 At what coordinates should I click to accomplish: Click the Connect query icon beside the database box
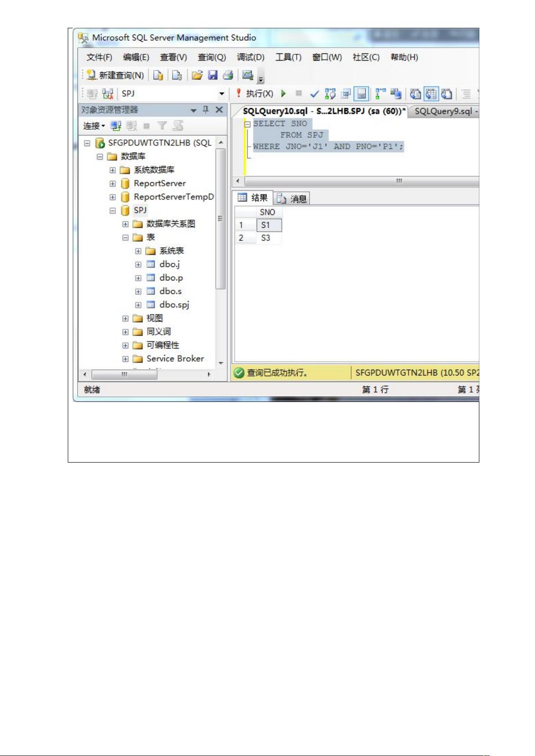tap(92, 94)
